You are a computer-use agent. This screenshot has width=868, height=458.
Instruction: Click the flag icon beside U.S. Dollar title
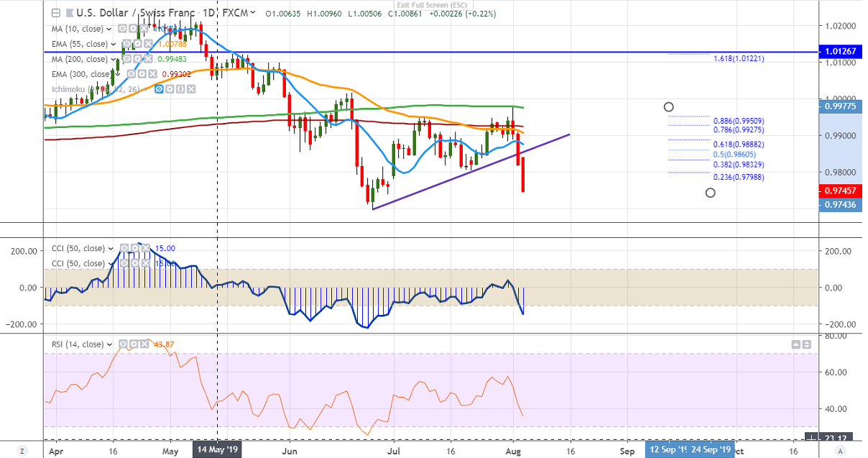click(x=70, y=13)
